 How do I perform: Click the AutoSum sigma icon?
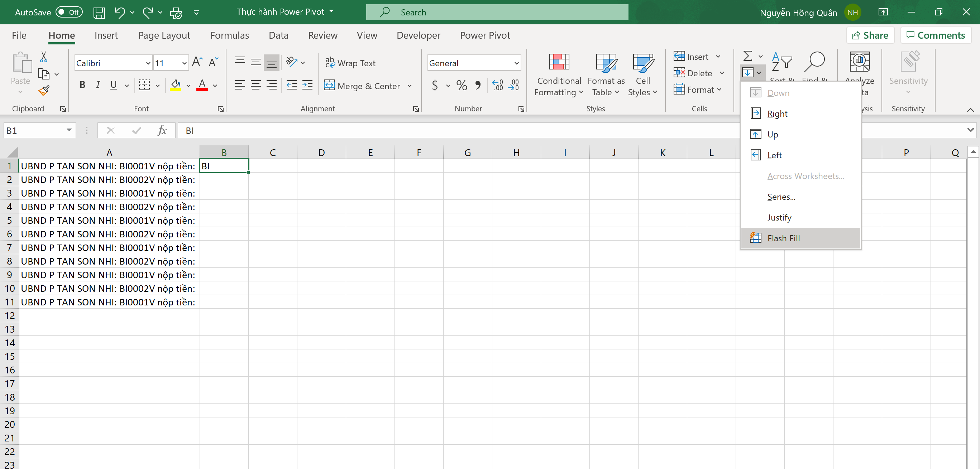pos(747,56)
